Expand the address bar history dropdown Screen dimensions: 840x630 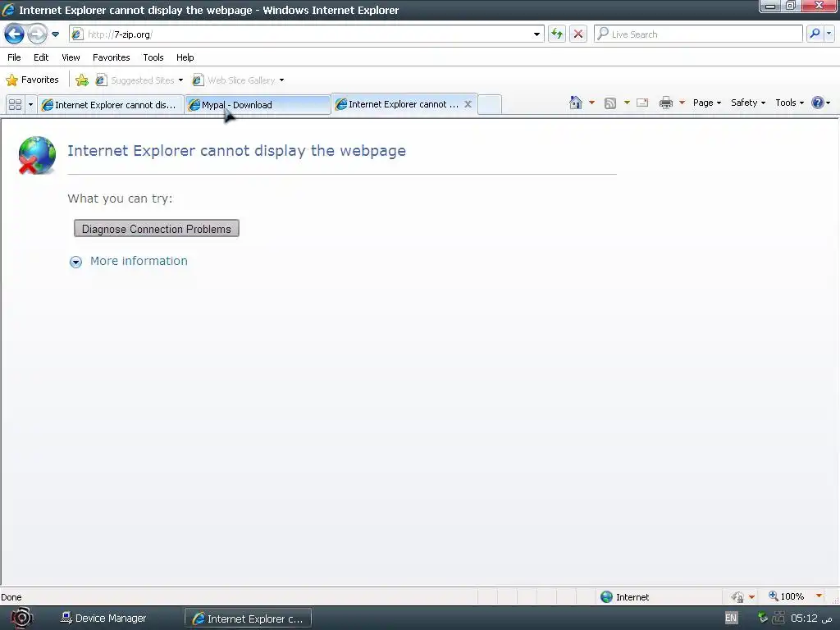click(536, 34)
